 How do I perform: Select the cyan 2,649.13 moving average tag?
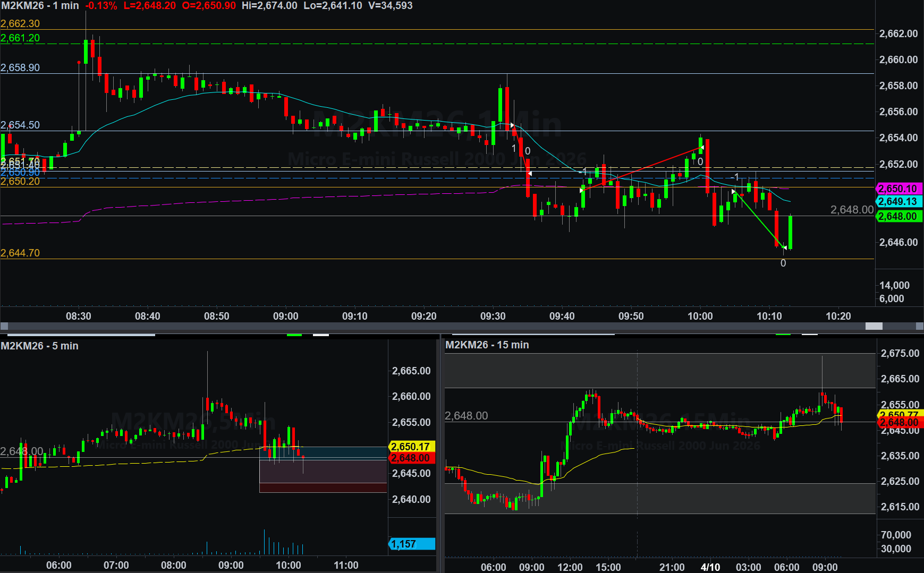pos(898,201)
